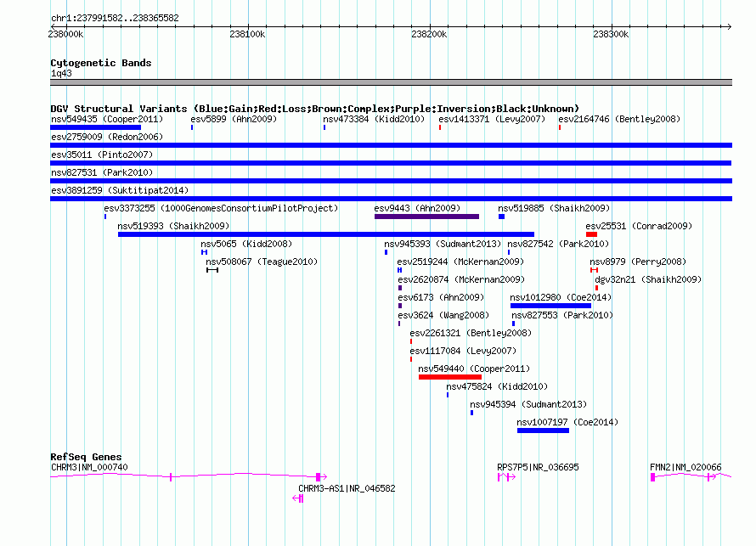Open the nsv827531 (Park2010) variant label
The image size is (756, 546).
click(102, 172)
